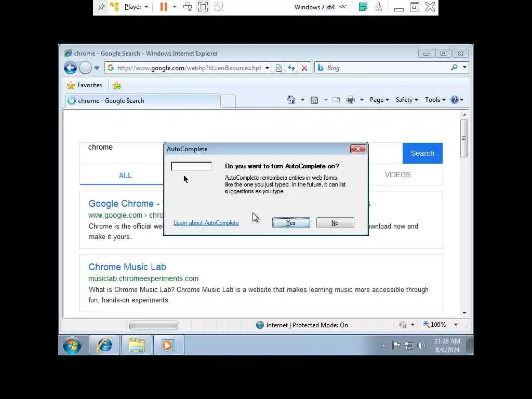The height and width of the screenshot is (399, 532).
Task: Click the Home icon in command bar
Action: click(x=291, y=100)
